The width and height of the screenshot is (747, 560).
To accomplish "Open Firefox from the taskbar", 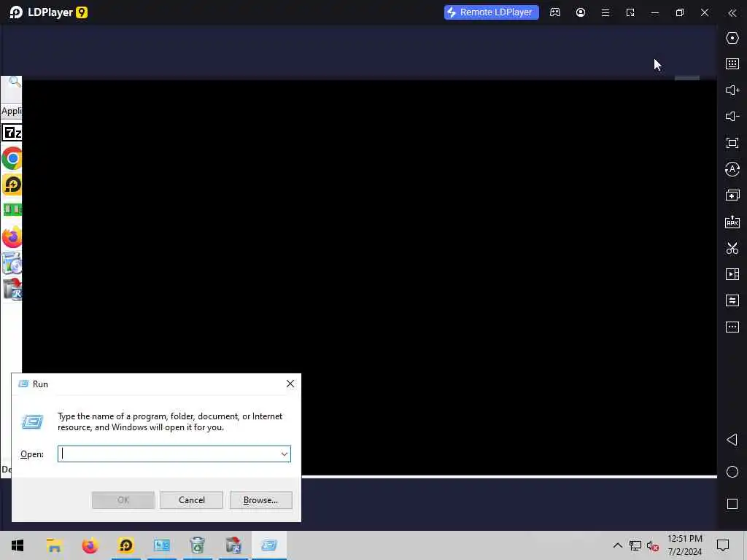I will point(90,545).
